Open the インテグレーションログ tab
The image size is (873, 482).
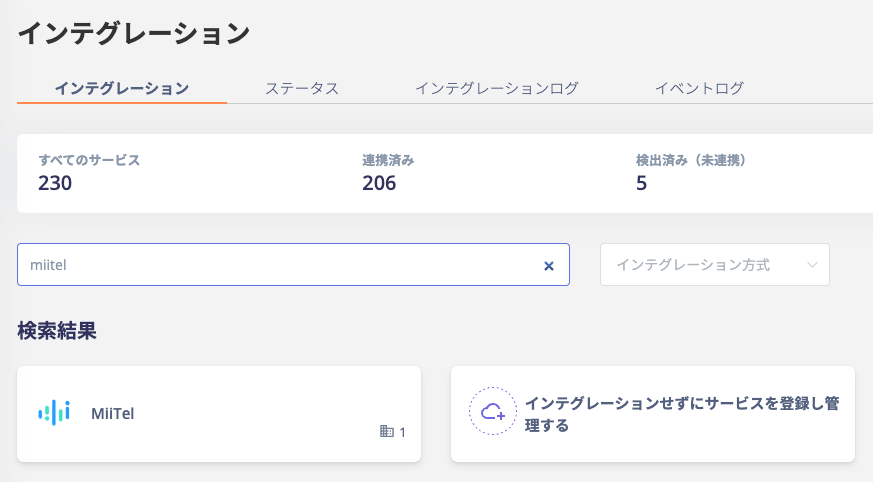coord(497,88)
